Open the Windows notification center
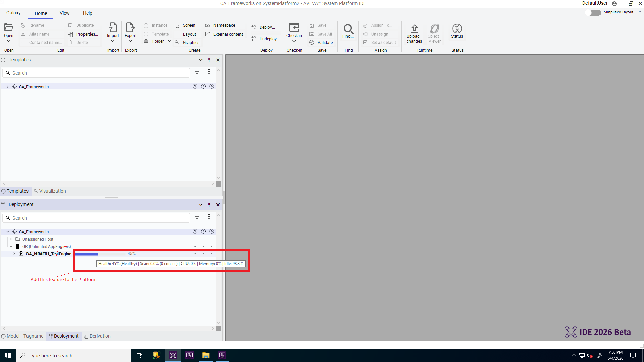644x362 pixels. pos(633,355)
